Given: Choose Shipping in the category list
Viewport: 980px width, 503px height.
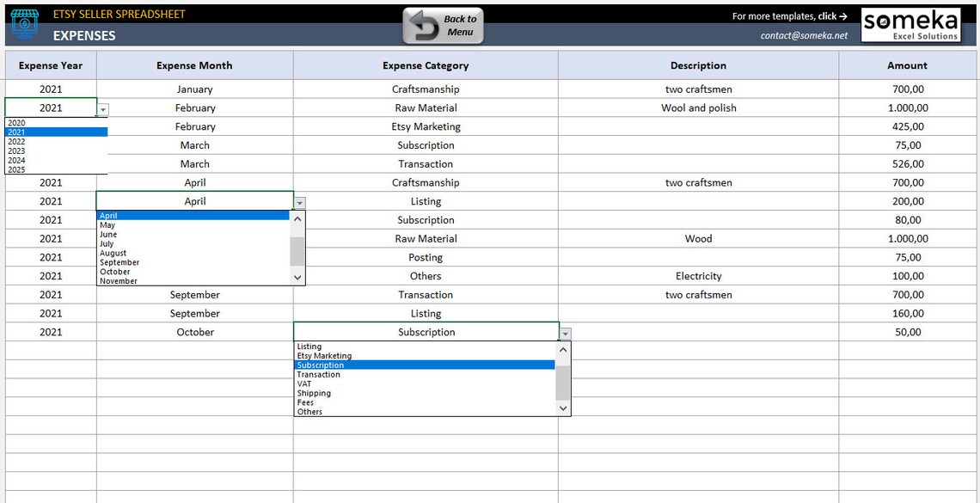Looking at the screenshot, I should tap(425, 393).
